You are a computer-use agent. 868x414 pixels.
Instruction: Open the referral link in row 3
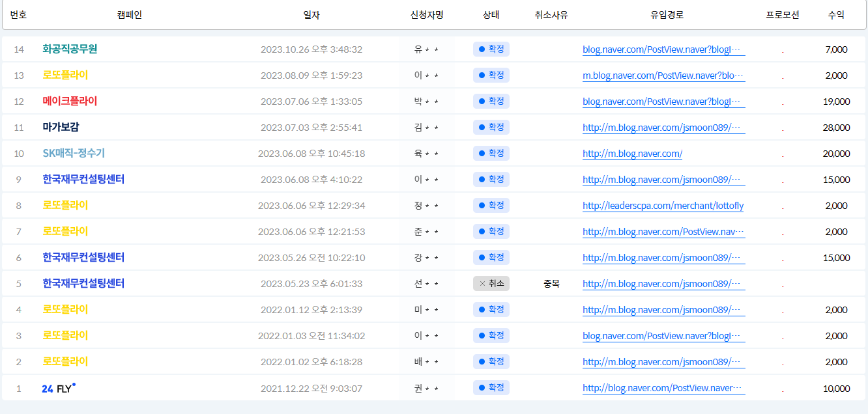pos(663,336)
